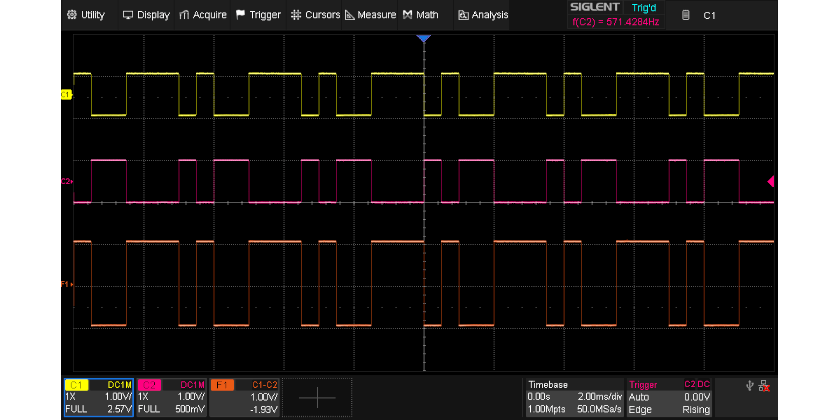This screenshot has width=840, height=420.
Task: Open the Timebase settings panel
Action: click(x=573, y=397)
